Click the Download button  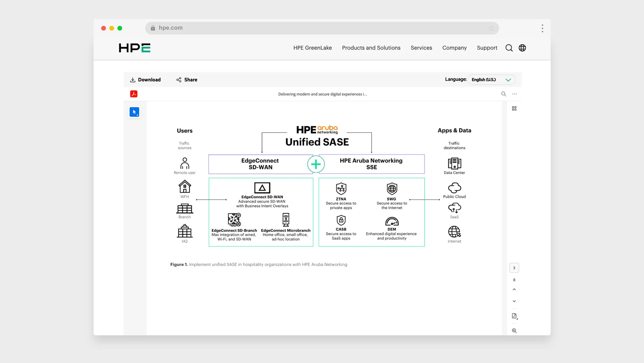145,80
